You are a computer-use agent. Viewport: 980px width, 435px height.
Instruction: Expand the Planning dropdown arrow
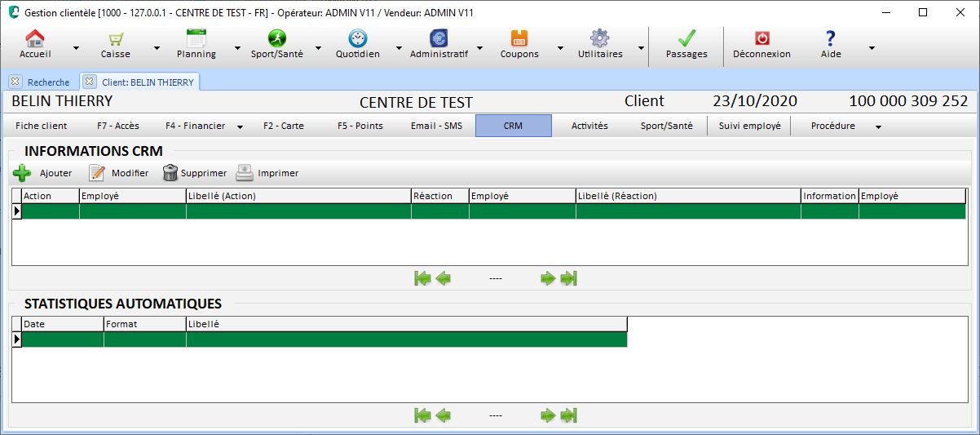click(237, 48)
